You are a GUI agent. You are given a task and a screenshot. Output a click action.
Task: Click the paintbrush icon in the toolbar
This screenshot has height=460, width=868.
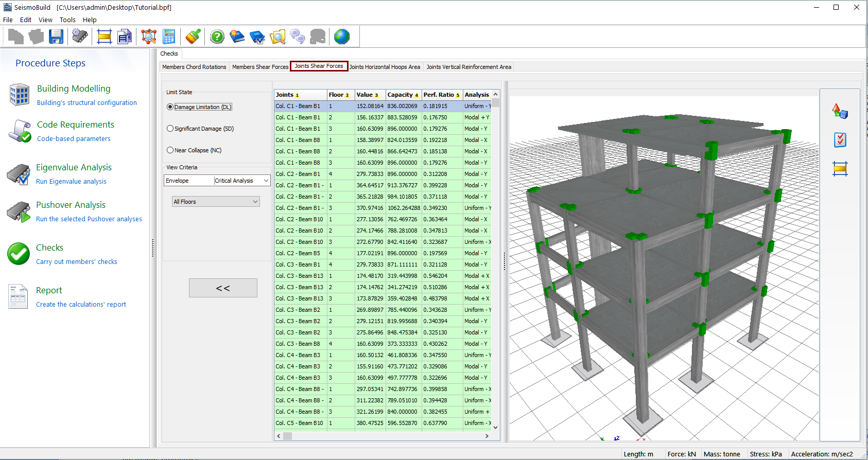(193, 37)
